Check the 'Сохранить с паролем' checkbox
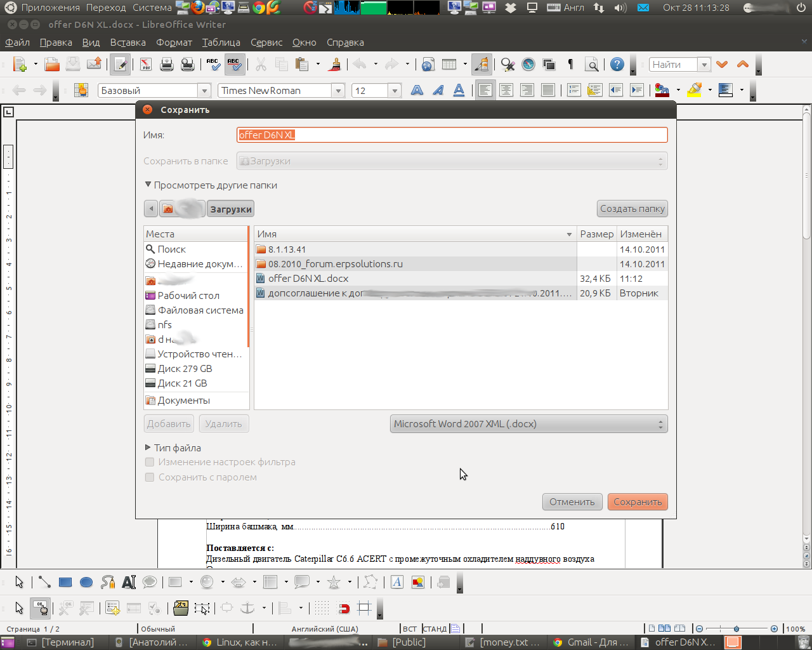Image resolution: width=812 pixels, height=650 pixels. click(150, 477)
